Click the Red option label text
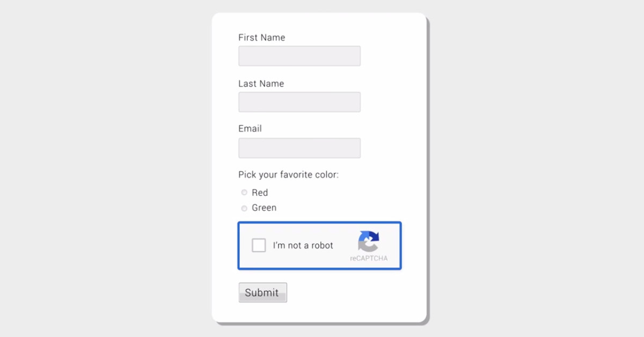 pyautogui.click(x=260, y=193)
